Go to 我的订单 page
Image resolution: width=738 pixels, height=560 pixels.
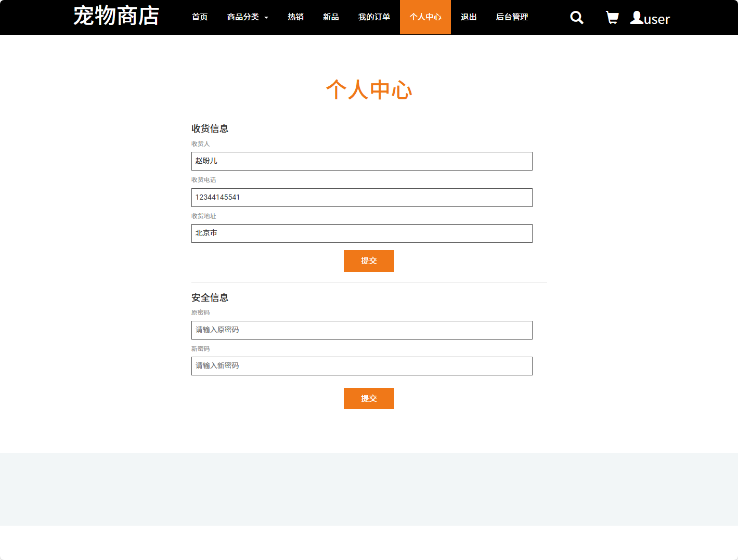[374, 17]
